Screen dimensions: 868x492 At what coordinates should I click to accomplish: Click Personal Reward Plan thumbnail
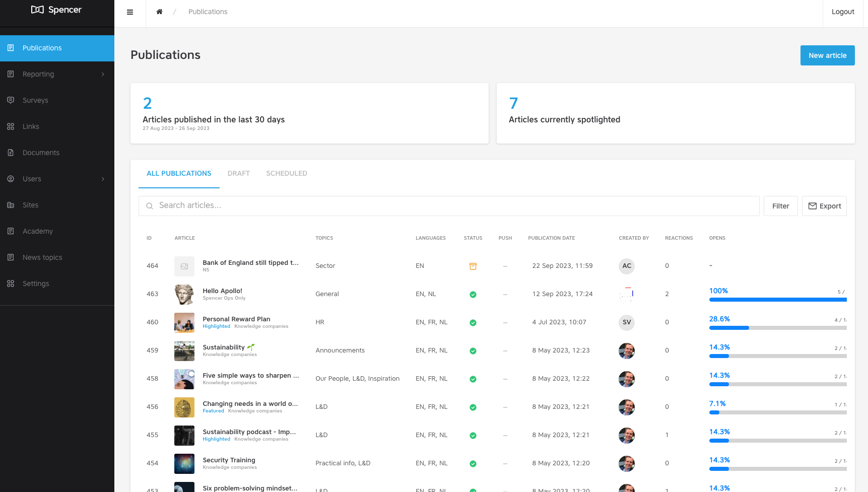pos(184,323)
